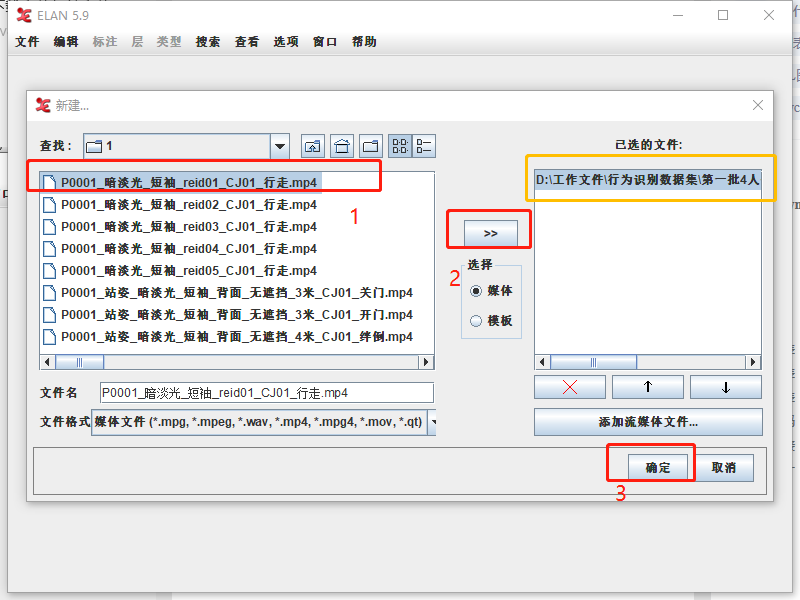Open the 帮助 menu
Viewport: 800px width, 600px height.
pyautogui.click(x=365, y=42)
